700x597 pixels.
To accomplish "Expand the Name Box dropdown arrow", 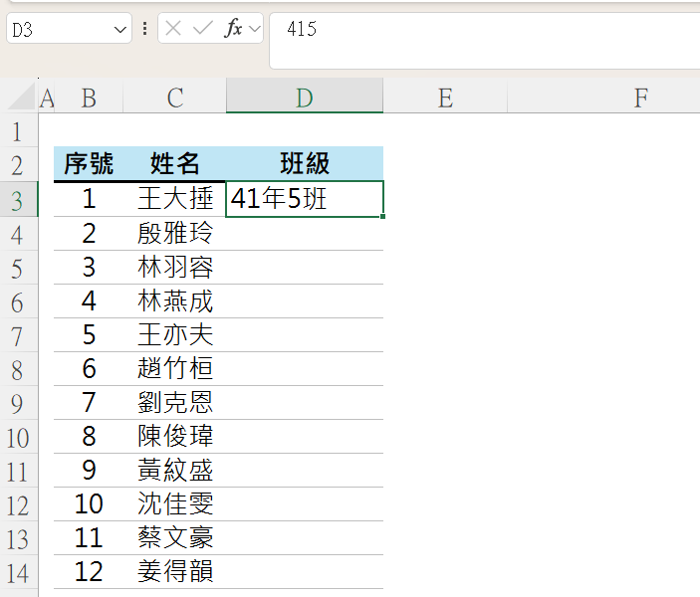I will (119, 30).
